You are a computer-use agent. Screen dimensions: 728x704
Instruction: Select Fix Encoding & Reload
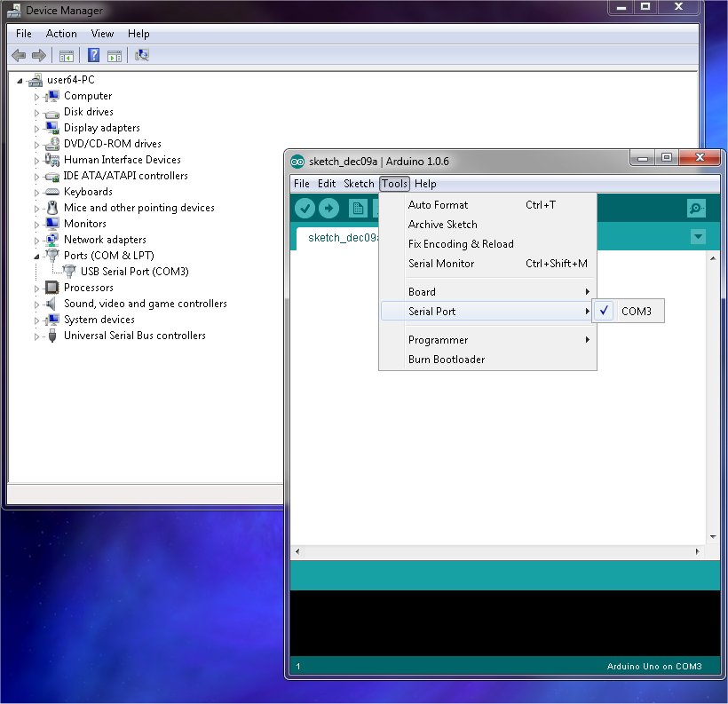488,244
